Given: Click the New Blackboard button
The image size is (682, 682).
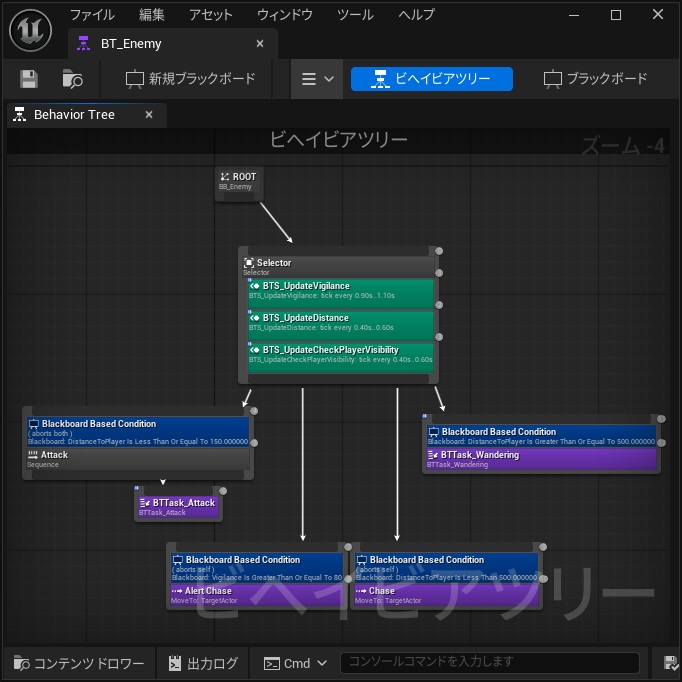Looking at the screenshot, I should (x=190, y=79).
